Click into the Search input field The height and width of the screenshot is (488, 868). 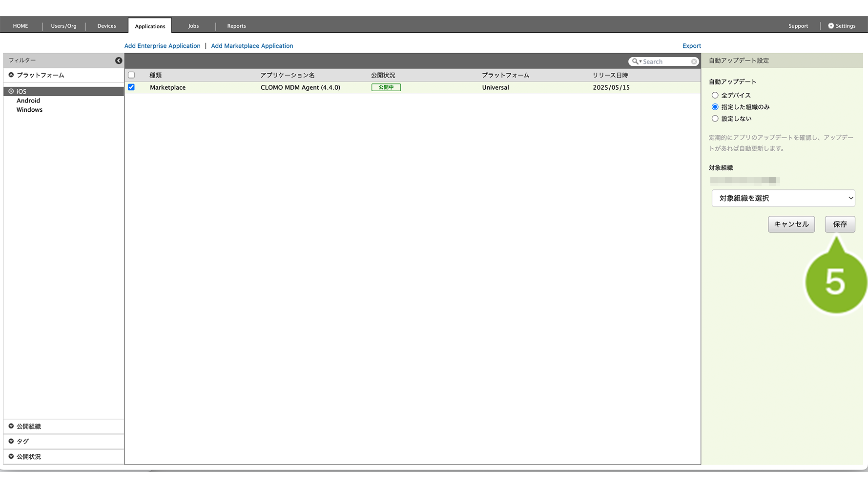665,61
